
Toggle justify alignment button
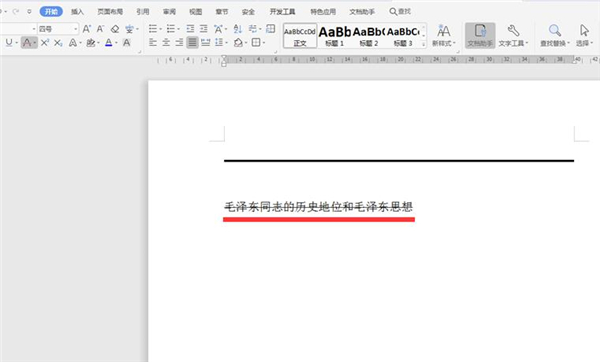(192, 42)
